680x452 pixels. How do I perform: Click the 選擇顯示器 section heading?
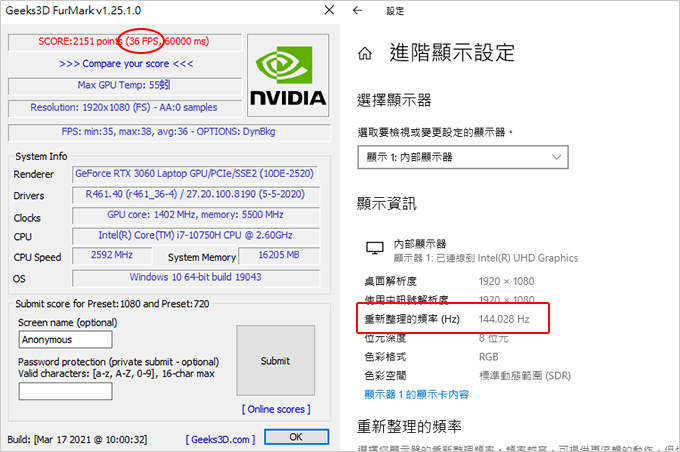[x=394, y=100]
